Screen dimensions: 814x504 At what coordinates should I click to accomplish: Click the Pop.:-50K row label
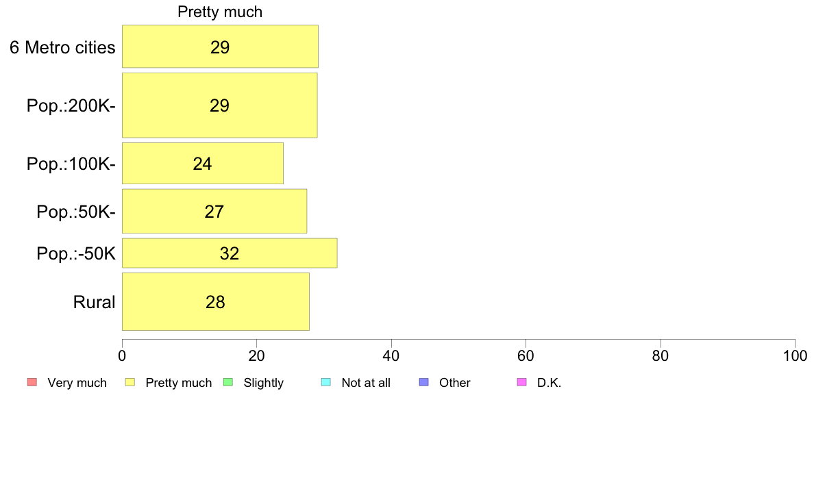76,254
